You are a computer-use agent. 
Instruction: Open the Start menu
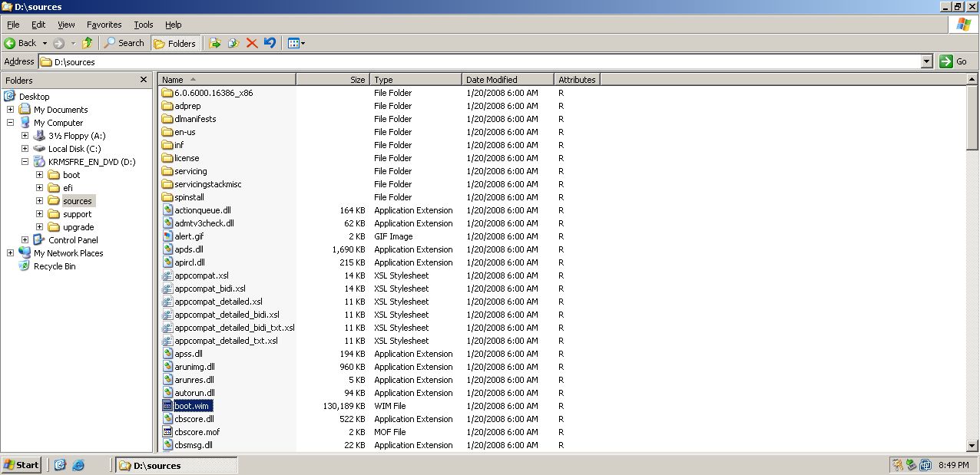point(22,465)
